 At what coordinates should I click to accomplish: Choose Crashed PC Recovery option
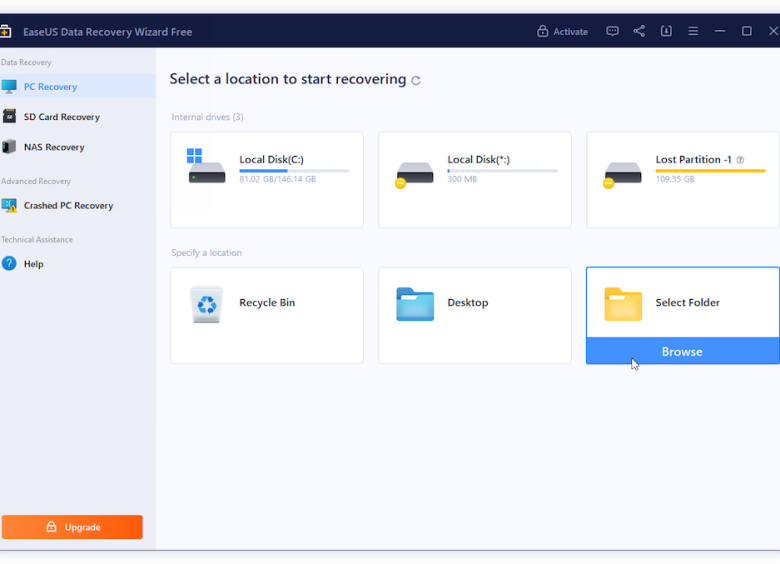pyautogui.click(x=68, y=206)
